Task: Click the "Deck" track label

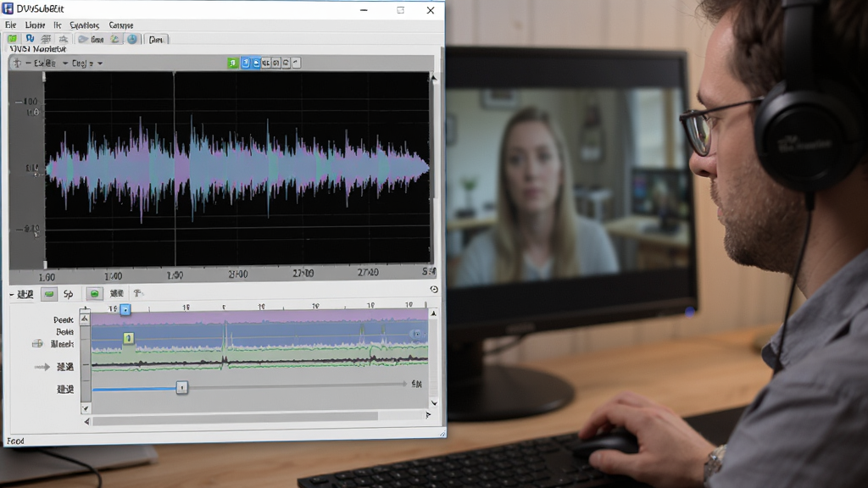Action: pyautogui.click(x=63, y=319)
